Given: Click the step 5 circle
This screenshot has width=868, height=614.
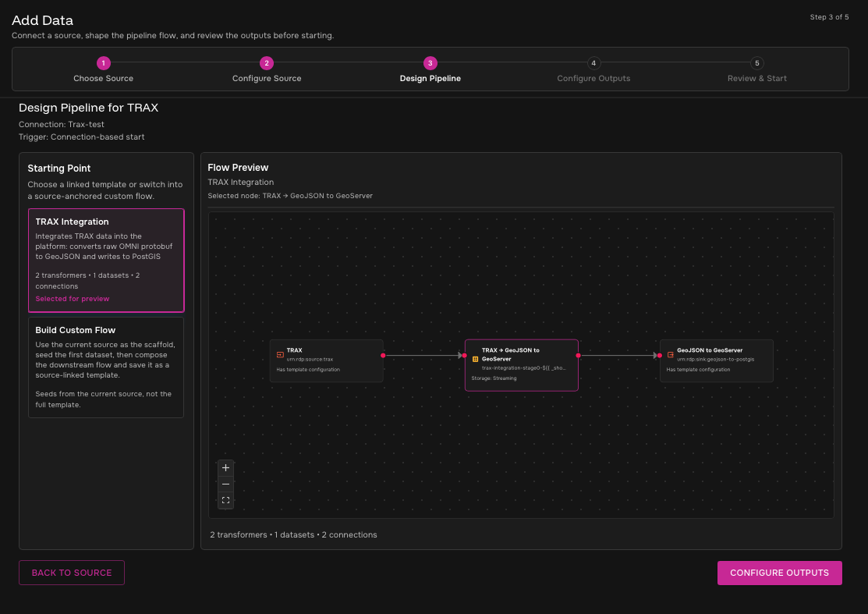Looking at the screenshot, I should tap(756, 63).
